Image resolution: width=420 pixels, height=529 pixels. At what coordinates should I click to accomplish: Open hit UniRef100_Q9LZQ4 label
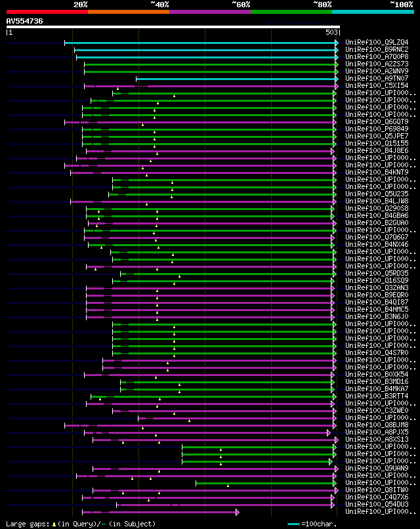[377, 42]
